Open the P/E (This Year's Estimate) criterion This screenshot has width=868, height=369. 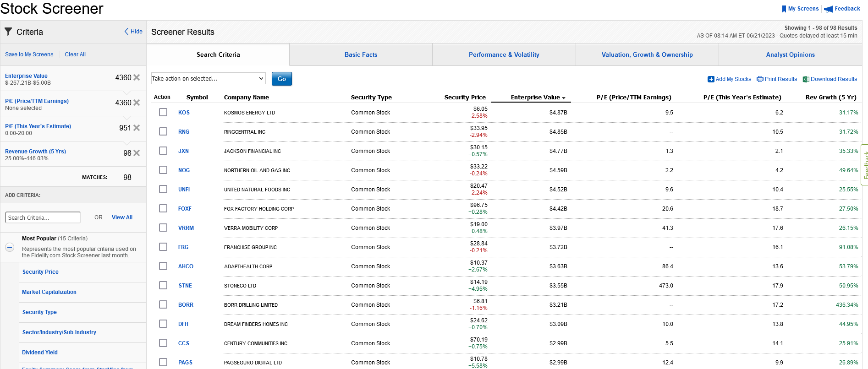pos(38,126)
